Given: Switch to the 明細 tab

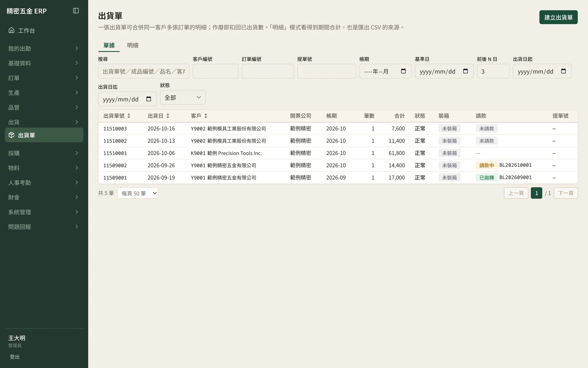Looking at the screenshot, I should (x=133, y=45).
